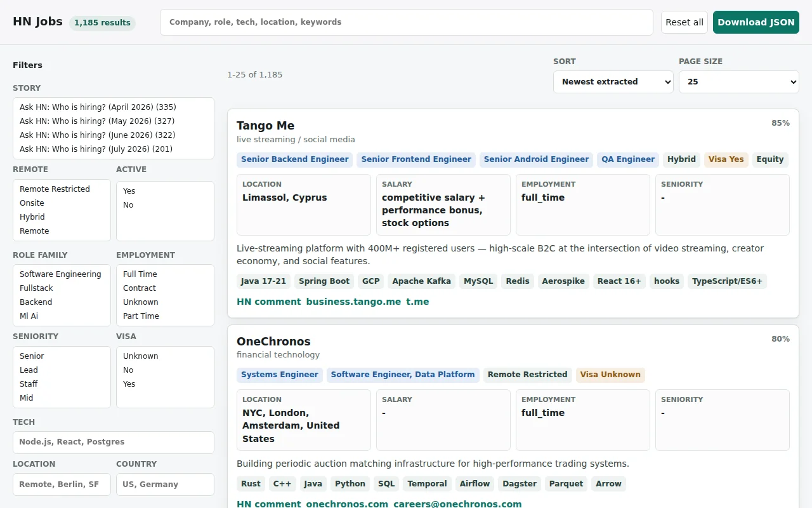
Task: Choose Hybrid in the Remote filter list
Action: click(x=62, y=217)
